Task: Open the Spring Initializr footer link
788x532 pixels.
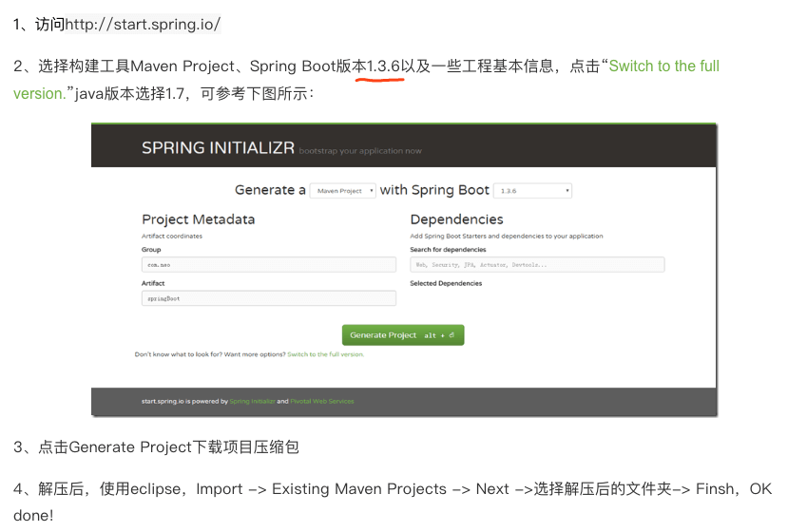Action: 252,402
